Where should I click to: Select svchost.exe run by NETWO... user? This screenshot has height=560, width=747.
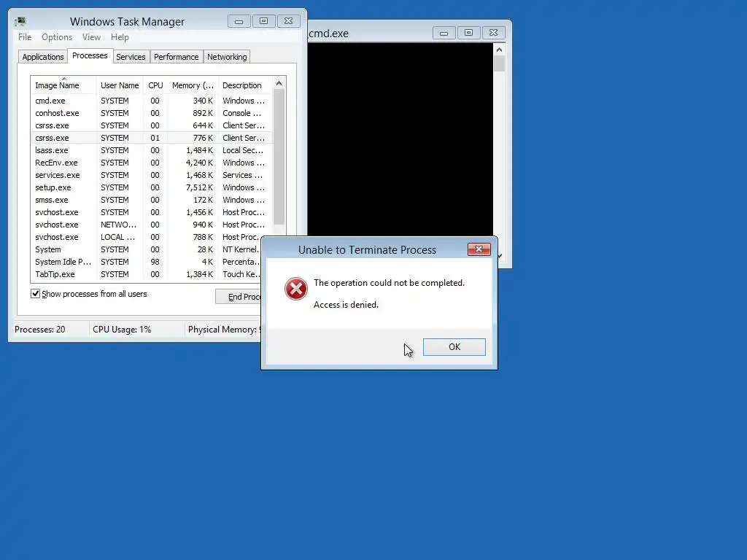click(152, 225)
